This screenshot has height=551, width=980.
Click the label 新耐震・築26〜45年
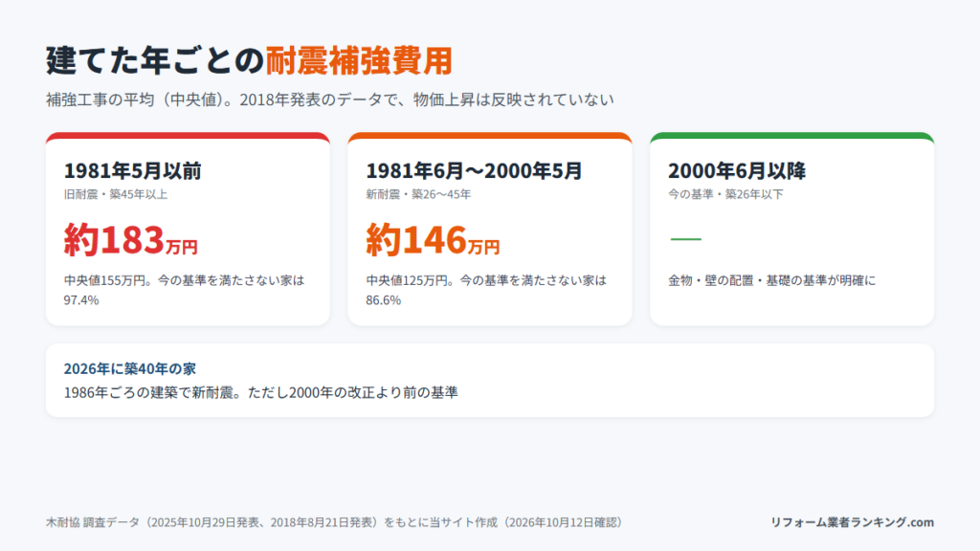pos(418,194)
